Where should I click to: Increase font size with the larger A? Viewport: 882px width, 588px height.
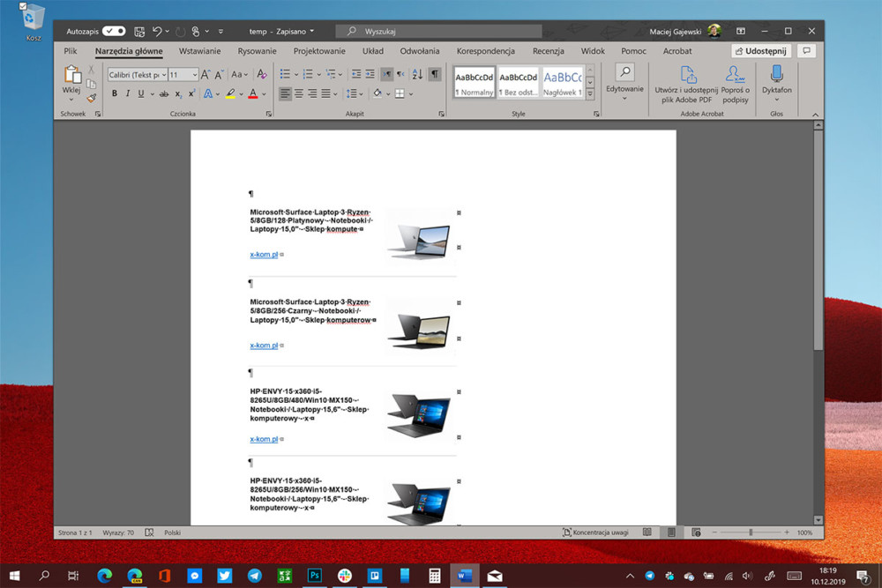point(206,74)
